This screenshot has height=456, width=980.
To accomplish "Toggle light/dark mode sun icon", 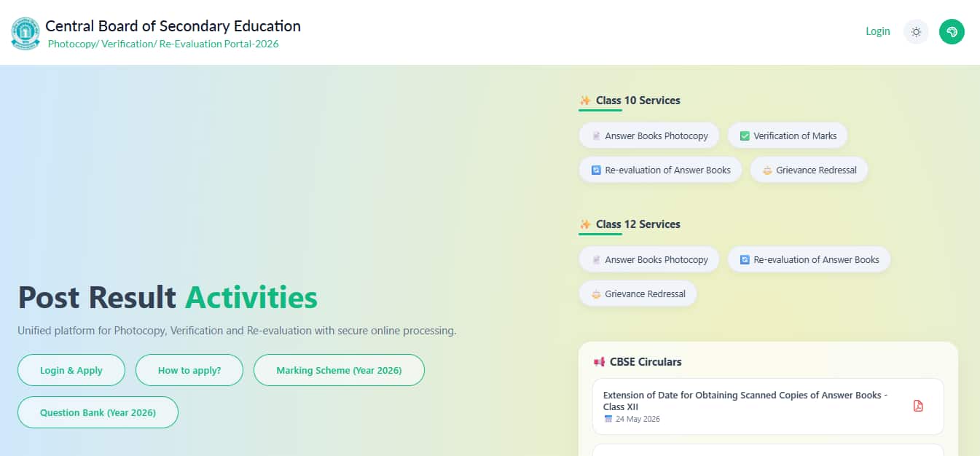I will click(916, 31).
